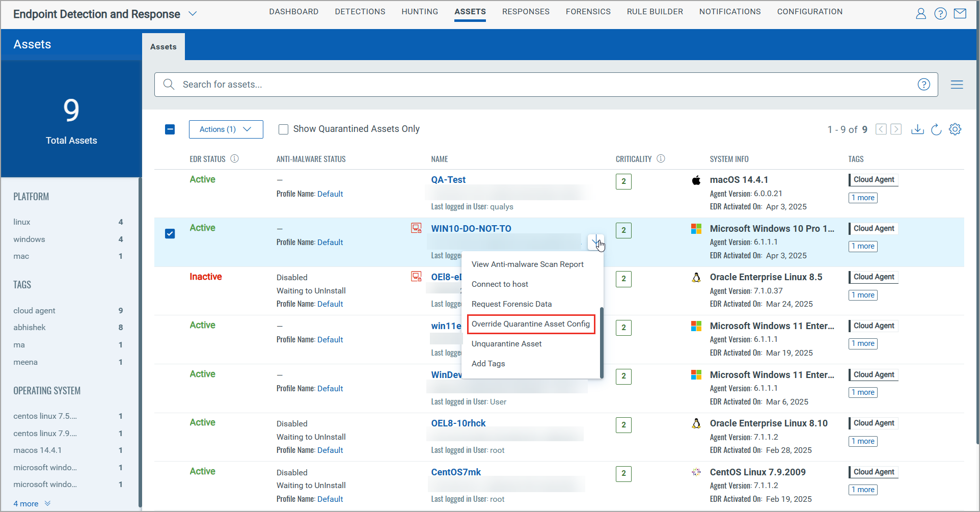
Task: Open the mail envelope icon
Action: pyautogui.click(x=960, y=14)
